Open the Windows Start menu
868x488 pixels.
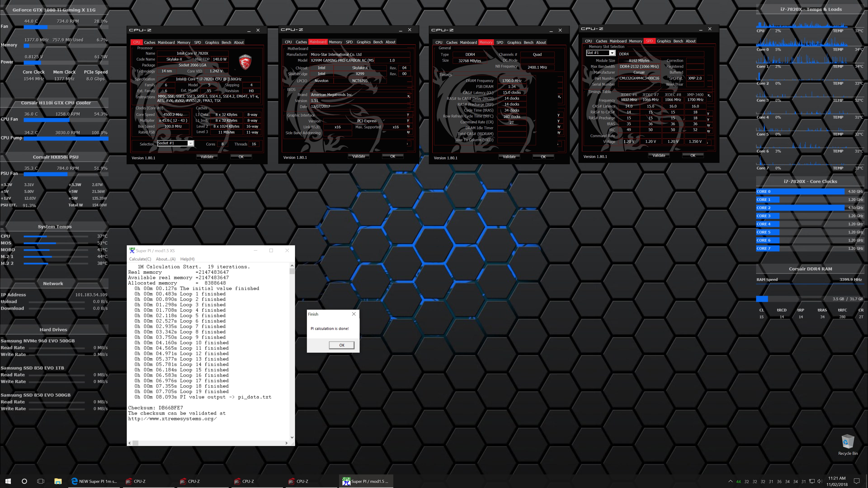tap(8, 481)
